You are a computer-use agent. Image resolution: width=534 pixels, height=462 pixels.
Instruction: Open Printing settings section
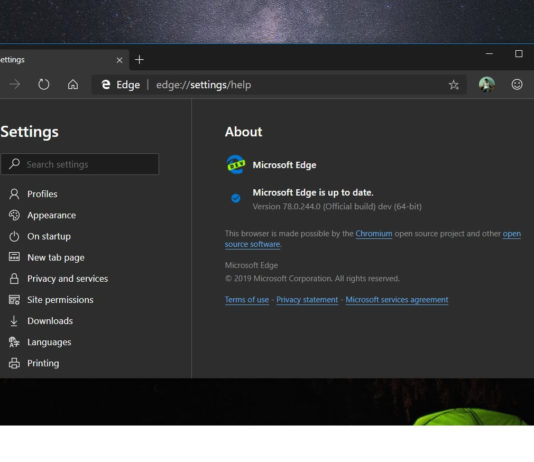(x=43, y=363)
